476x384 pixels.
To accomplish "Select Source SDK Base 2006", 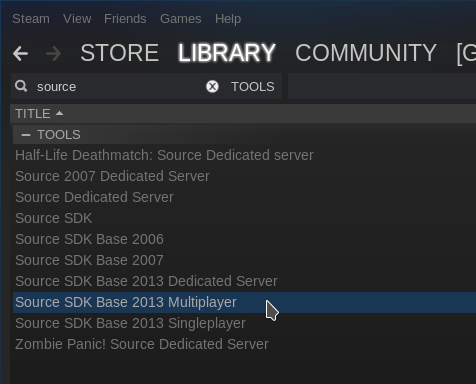I will pos(244,239).
